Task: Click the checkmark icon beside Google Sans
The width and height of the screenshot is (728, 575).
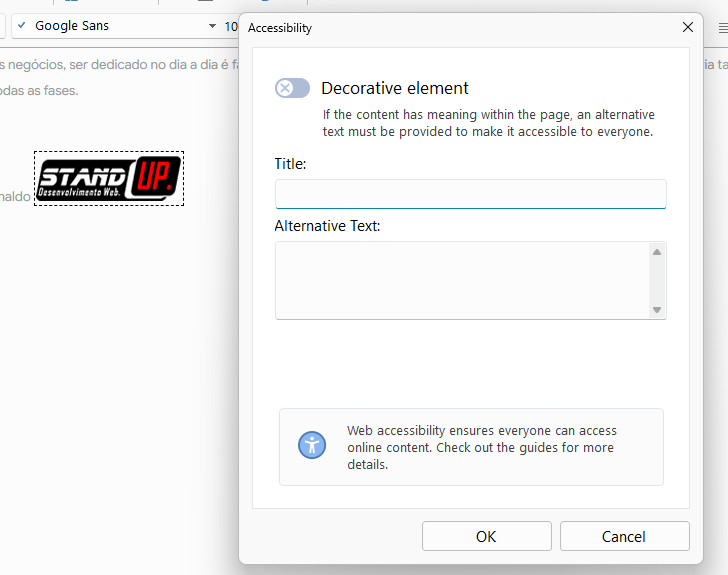Action: (22, 26)
